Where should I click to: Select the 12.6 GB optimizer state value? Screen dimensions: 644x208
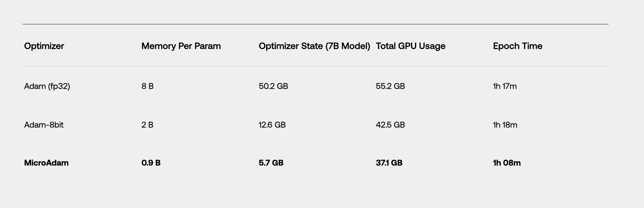[x=272, y=125]
